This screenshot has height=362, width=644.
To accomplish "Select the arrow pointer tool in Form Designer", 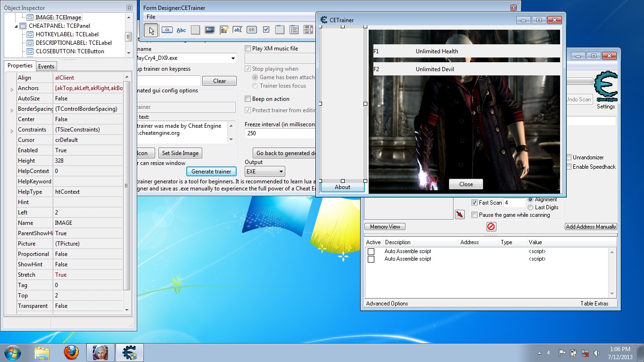I will click(x=151, y=31).
